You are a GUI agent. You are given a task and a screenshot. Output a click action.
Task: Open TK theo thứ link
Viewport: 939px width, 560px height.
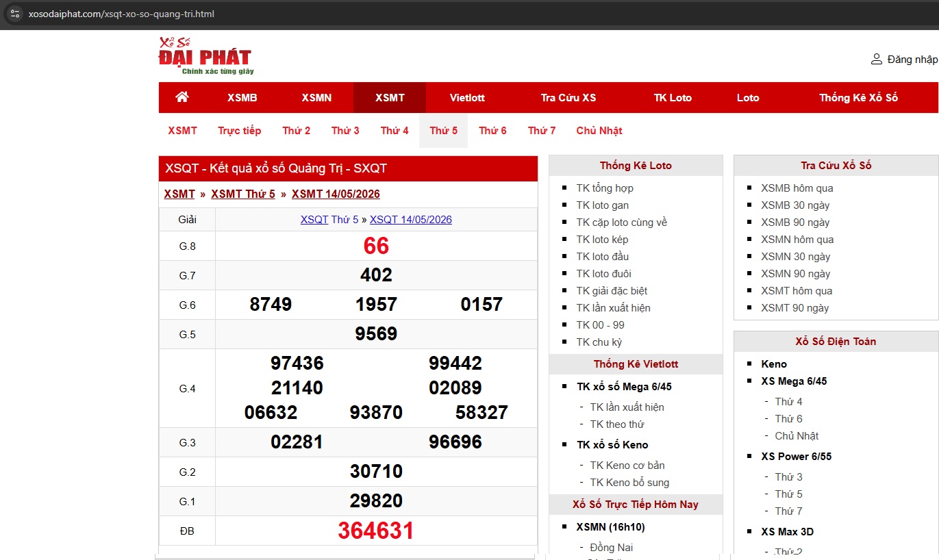pyautogui.click(x=617, y=424)
